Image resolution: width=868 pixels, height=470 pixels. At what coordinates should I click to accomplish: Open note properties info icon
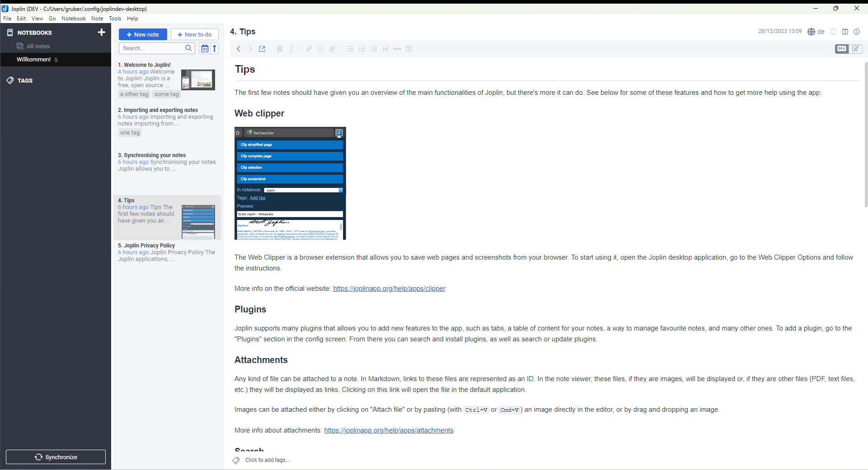857,32
